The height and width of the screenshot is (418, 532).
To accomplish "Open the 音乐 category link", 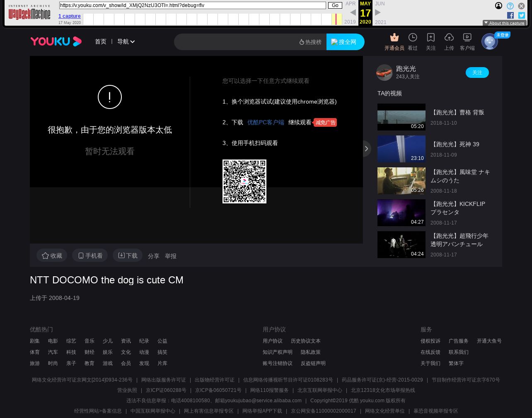I will tap(89, 341).
